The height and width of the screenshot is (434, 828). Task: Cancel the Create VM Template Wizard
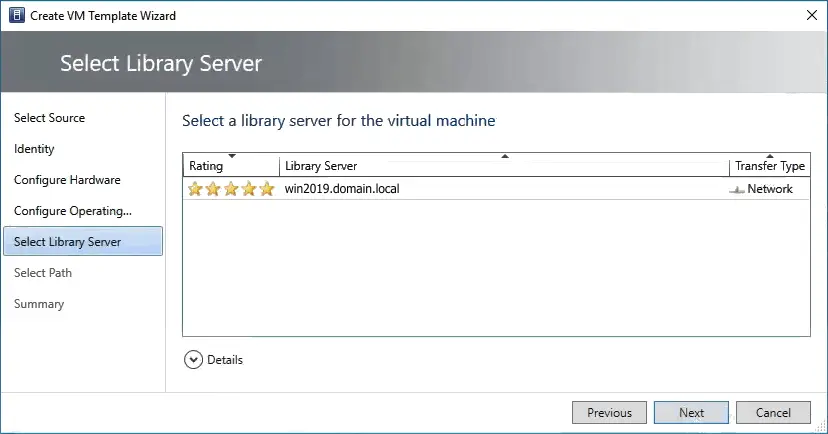773,412
